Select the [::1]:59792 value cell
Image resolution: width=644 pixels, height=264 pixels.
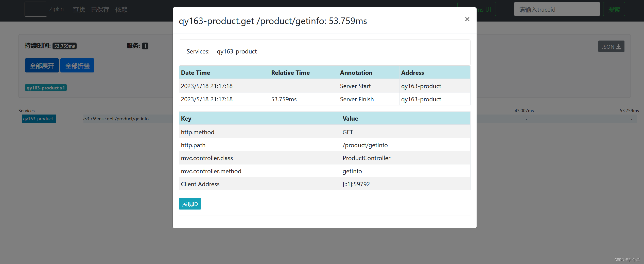coord(405,184)
